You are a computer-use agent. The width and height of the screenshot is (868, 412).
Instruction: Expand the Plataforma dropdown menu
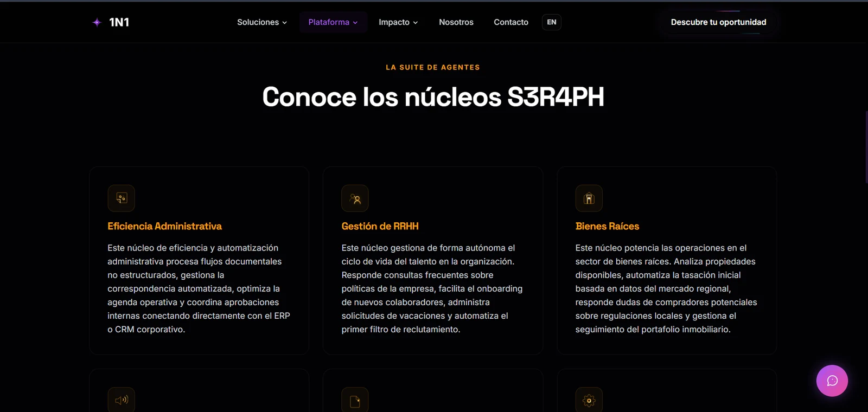click(333, 22)
